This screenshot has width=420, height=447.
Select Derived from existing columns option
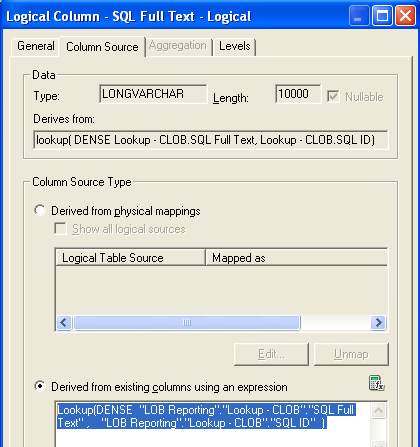pyautogui.click(x=40, y=386)
